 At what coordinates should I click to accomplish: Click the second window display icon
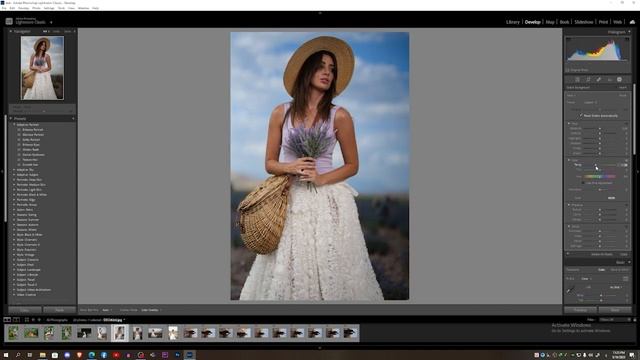[16, 320]
